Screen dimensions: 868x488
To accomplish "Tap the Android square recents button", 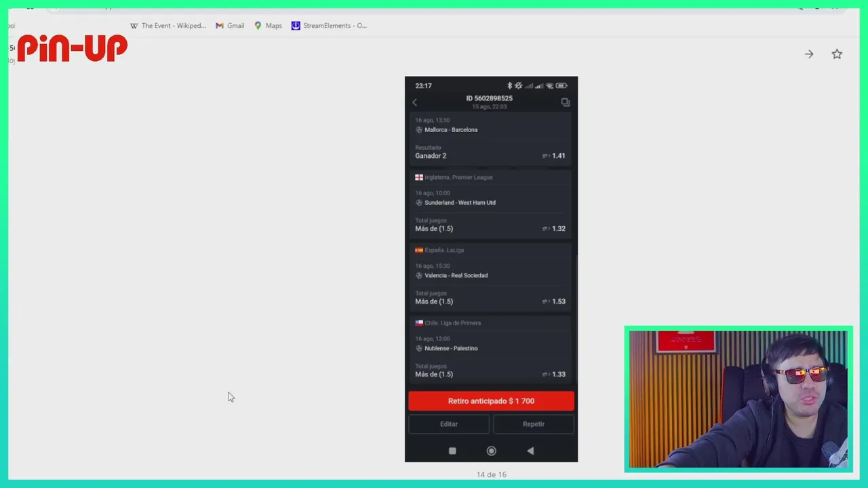I will tap(452, 451).
